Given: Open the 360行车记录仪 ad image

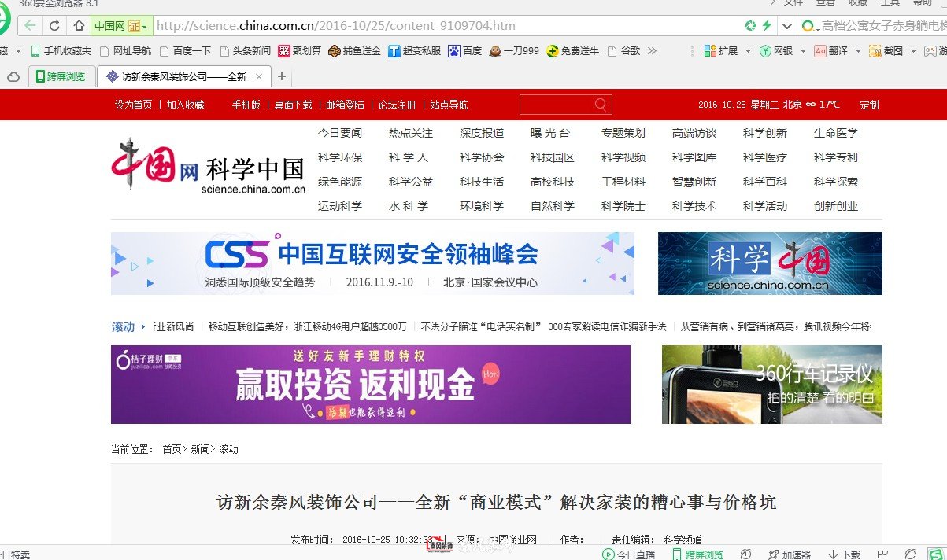Looking at the screenshot, I should [771, 385].
